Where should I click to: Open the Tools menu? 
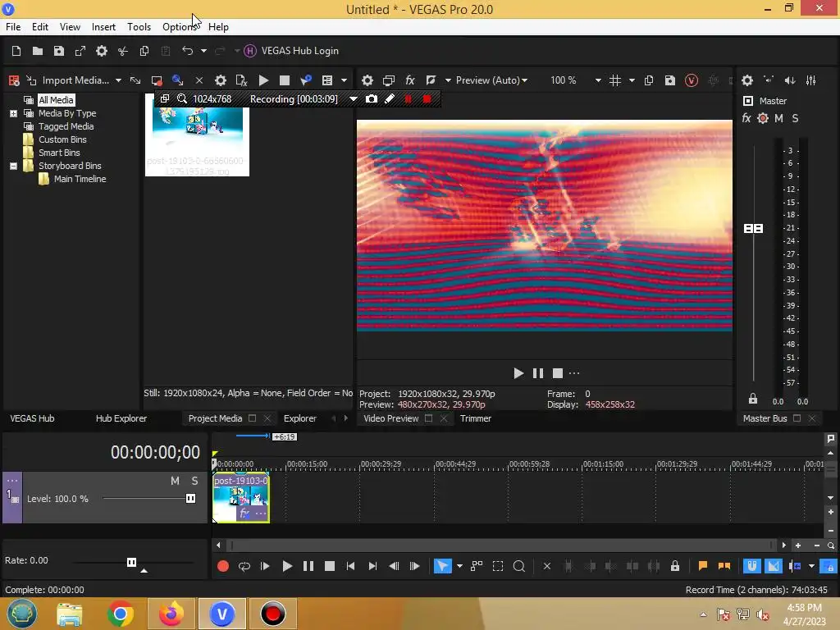point(139,27)
